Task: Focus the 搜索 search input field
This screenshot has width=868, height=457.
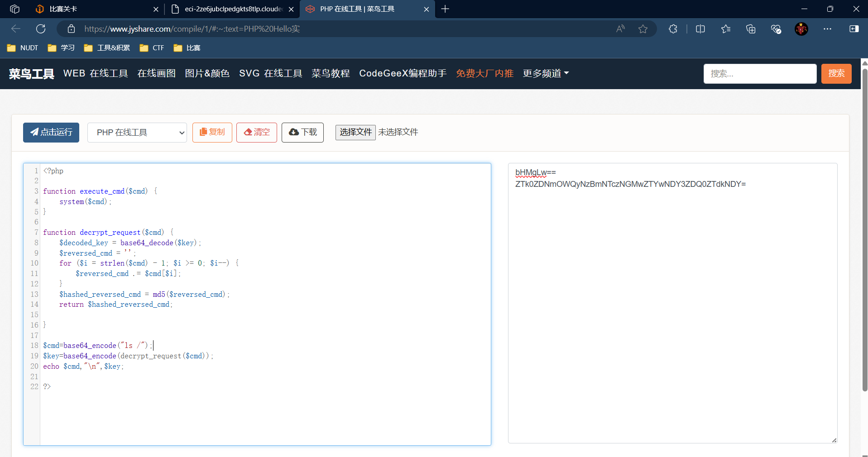Action: coord(759,73)
